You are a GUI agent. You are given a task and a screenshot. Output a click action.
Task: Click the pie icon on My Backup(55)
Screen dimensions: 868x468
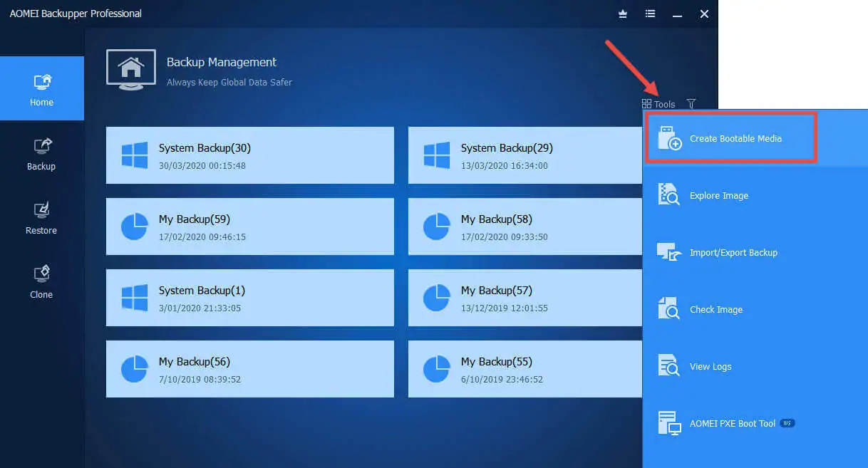coord(436,369)
